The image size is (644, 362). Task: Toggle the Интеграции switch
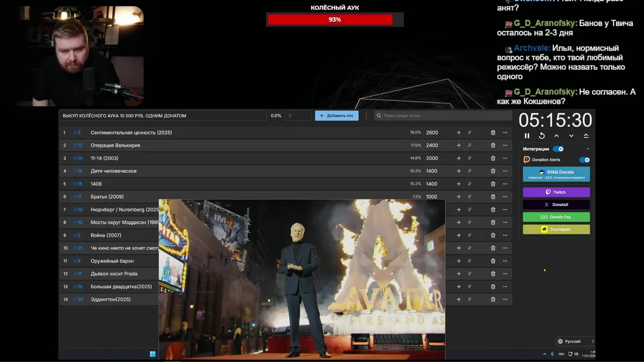[x=558, y=149]
